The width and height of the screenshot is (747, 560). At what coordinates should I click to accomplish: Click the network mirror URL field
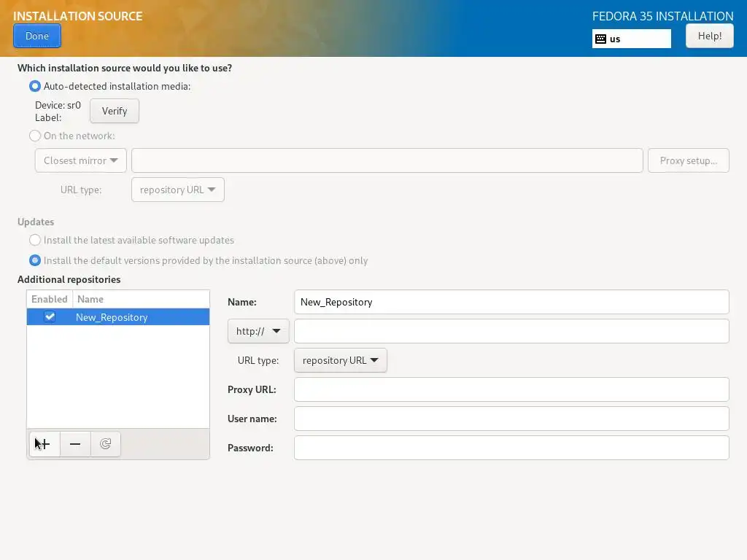pyautogui.click(x=387, y=160)
